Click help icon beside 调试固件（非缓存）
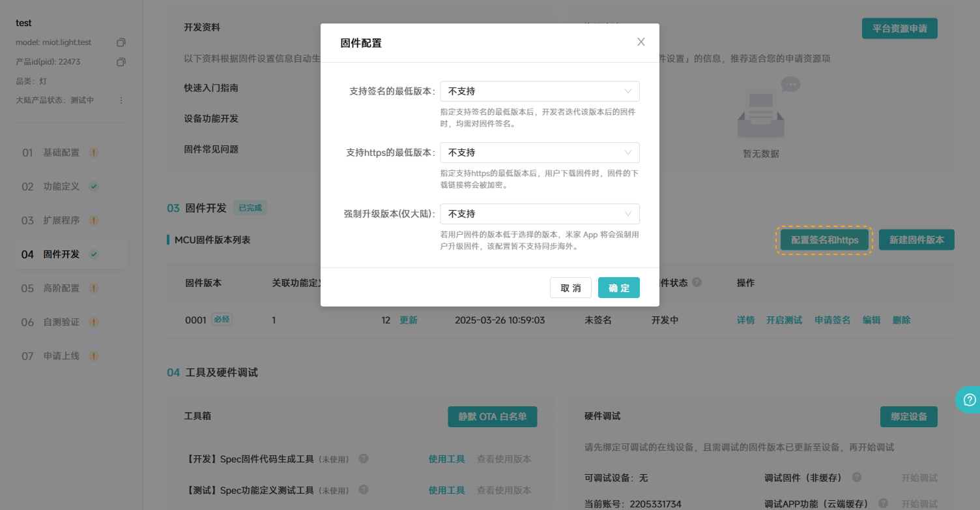Viewport: 980px width, 510px height. [x=858, y=477]
